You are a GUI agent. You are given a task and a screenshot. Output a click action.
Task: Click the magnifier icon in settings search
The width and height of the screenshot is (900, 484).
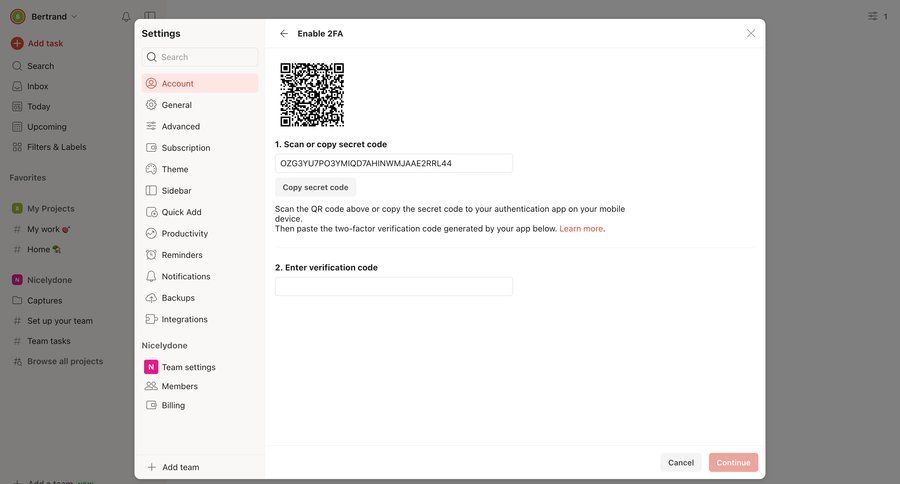pyautogui.click(x=152, y=57)
